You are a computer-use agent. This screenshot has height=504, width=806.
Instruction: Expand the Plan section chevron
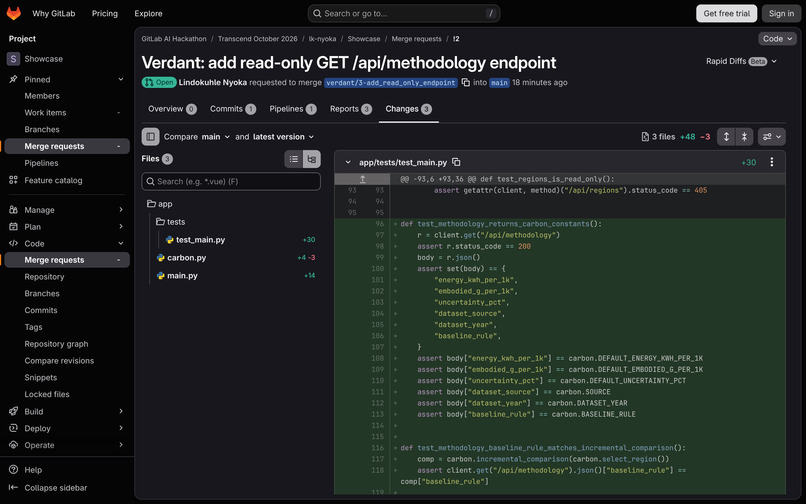121,226
